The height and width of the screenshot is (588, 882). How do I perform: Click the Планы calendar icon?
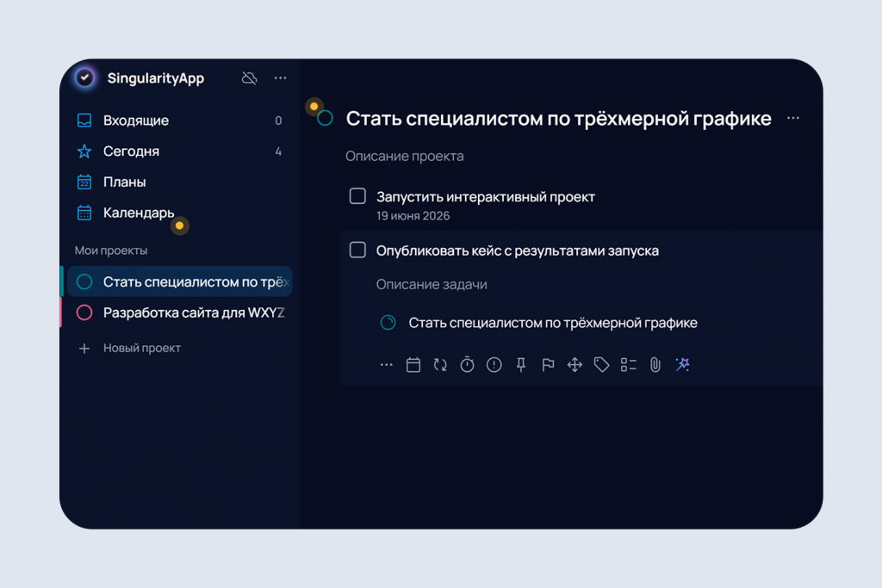[84, 183]
